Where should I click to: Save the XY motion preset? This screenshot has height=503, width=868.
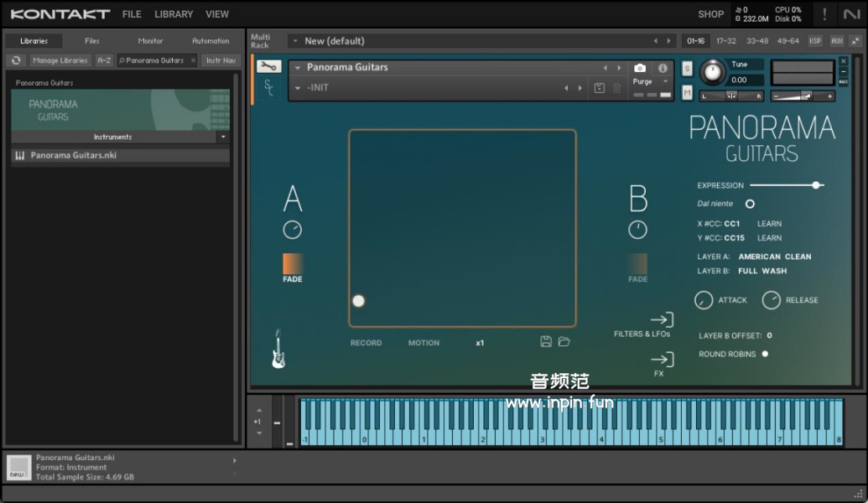point(546,342)
